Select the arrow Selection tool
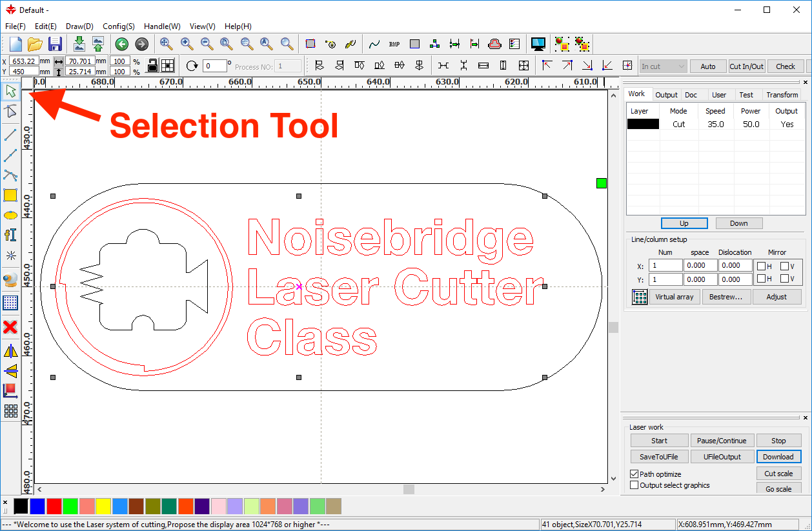Screen dimensions: 812x531 (x=10, y=91)
